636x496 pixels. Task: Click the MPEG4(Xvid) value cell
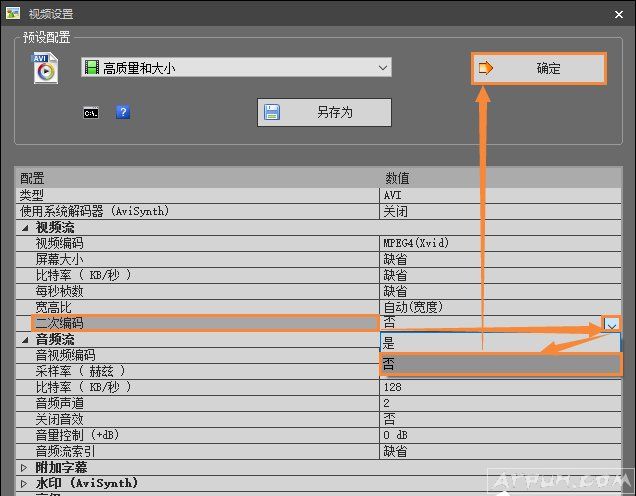click(500, 243)
